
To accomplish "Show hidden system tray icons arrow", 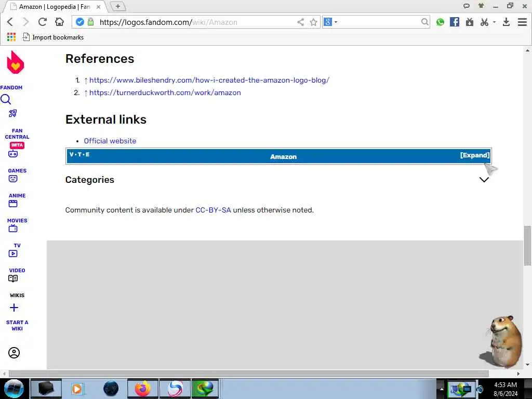I will 442,389.
